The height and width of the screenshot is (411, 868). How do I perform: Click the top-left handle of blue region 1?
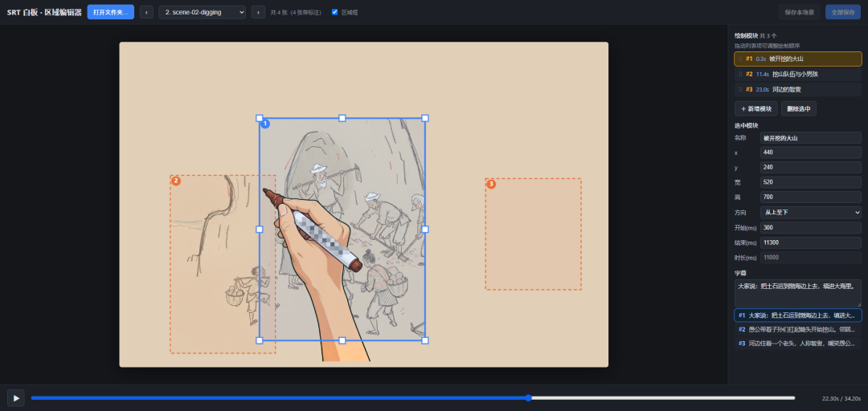coord(259,118)
